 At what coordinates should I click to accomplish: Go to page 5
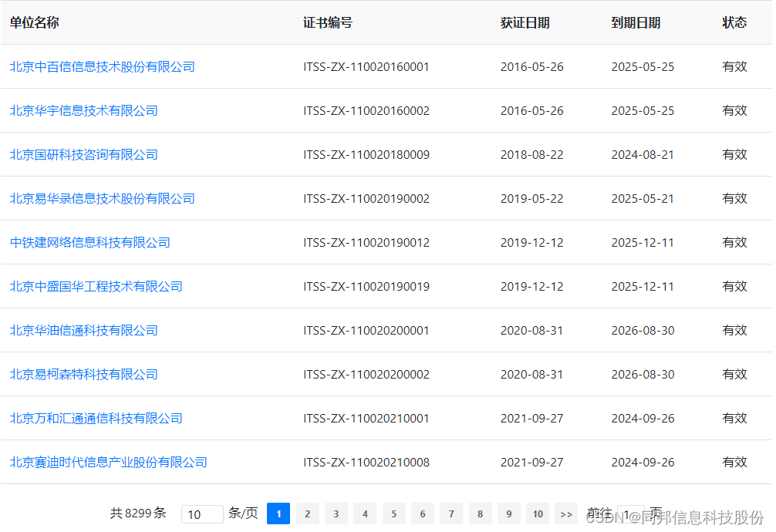(x=393, y=513)
